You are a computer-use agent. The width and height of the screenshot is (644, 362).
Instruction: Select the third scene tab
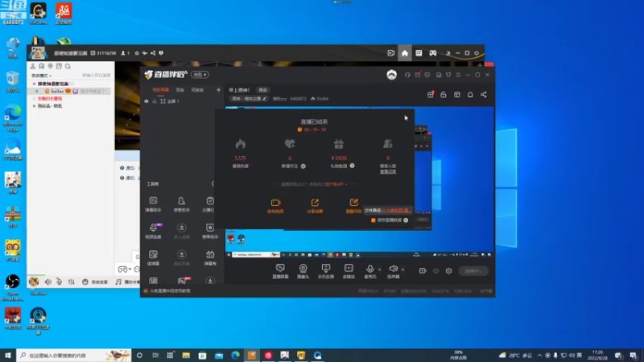click(x=197, y=89)
